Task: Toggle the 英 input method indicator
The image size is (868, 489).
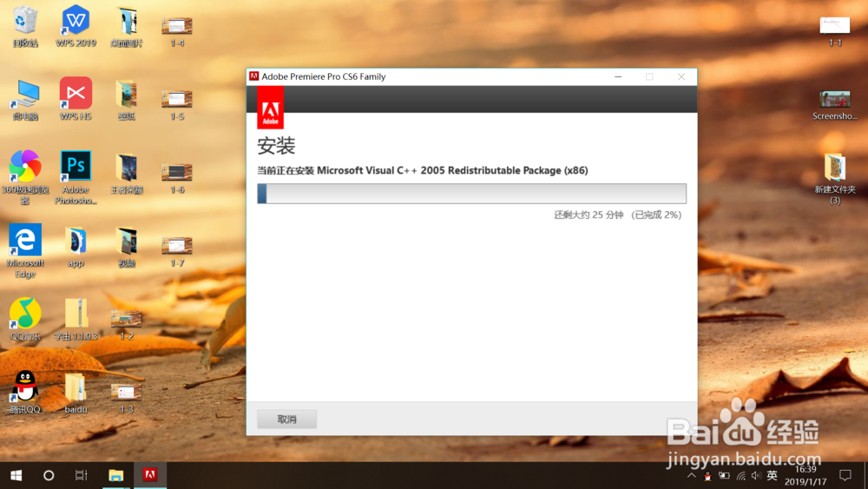Action: pos(773,475)
